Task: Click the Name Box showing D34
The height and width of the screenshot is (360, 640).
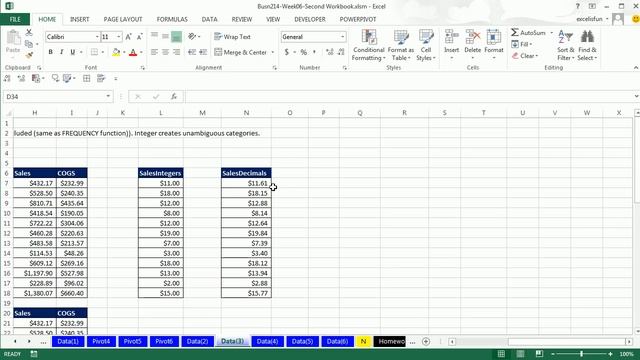Action: 54,97
